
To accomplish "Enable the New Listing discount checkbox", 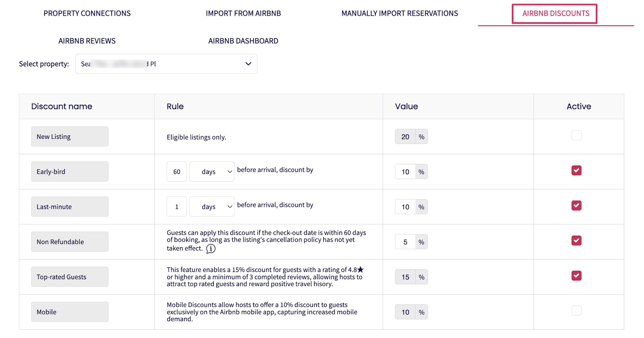I will [576, 135].
